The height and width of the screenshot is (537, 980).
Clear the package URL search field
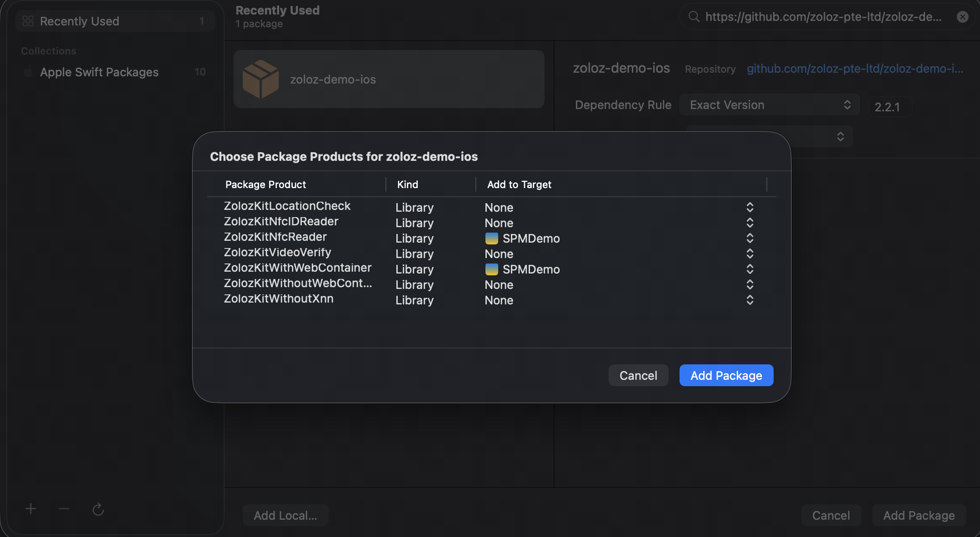tap(962, 17)
